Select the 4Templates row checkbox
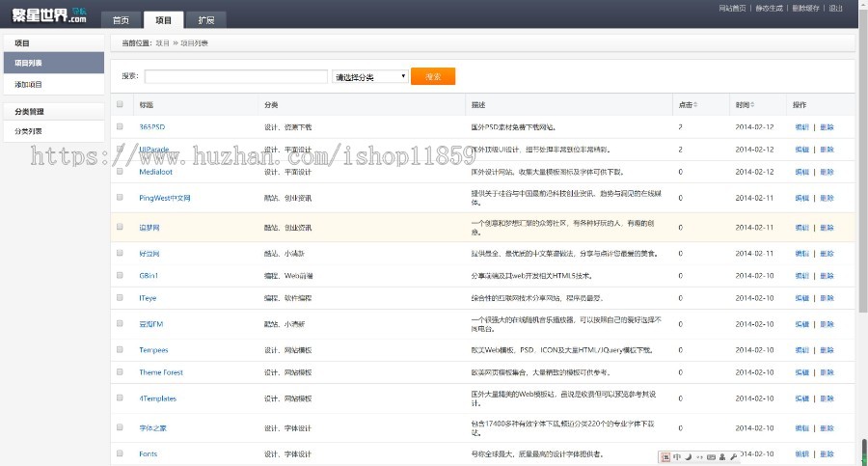The height and width of the screenshot is (466, 868). 120,397
